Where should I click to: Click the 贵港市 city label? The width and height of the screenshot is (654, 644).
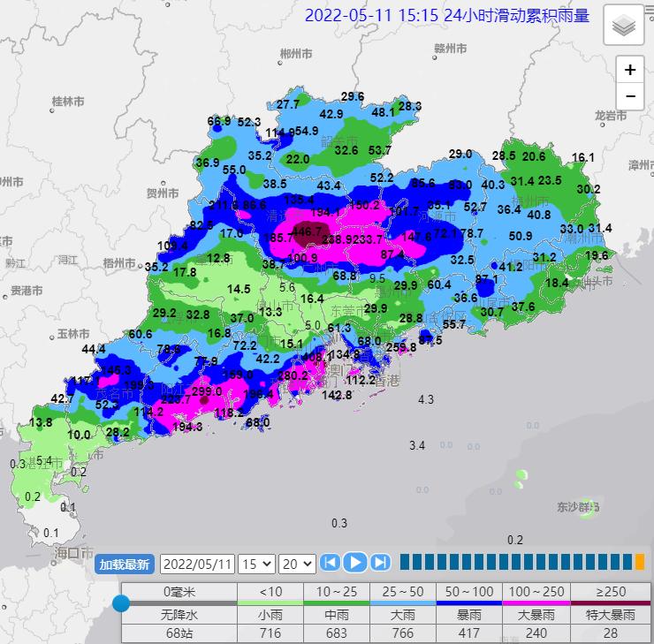(x=27, y=290)
